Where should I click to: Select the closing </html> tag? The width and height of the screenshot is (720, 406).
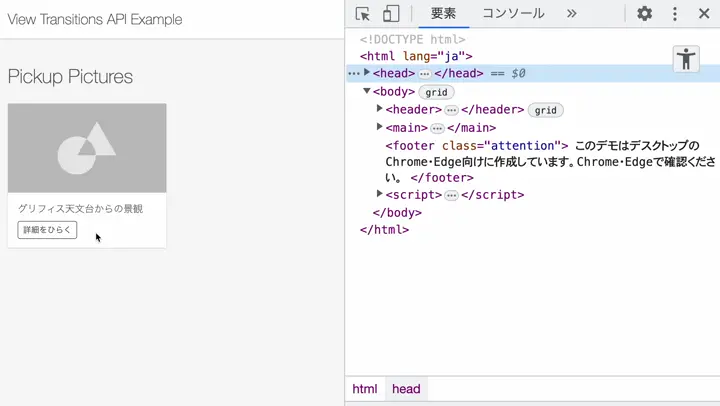pos(384,230)
